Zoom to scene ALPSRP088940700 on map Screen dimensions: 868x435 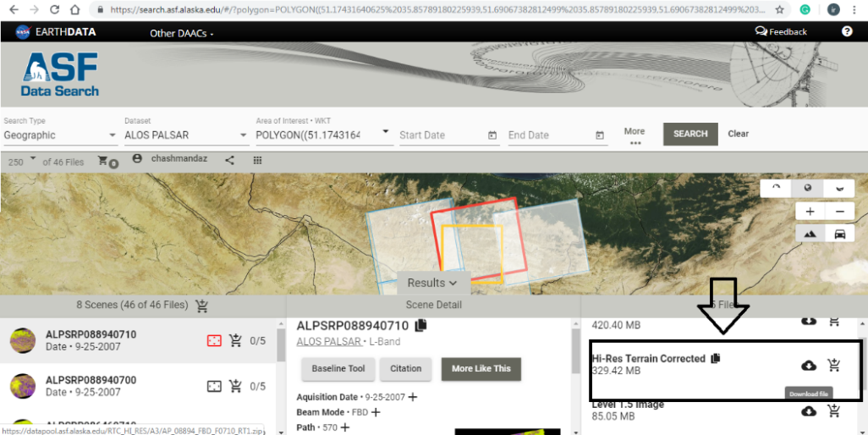tap(214, 386)
